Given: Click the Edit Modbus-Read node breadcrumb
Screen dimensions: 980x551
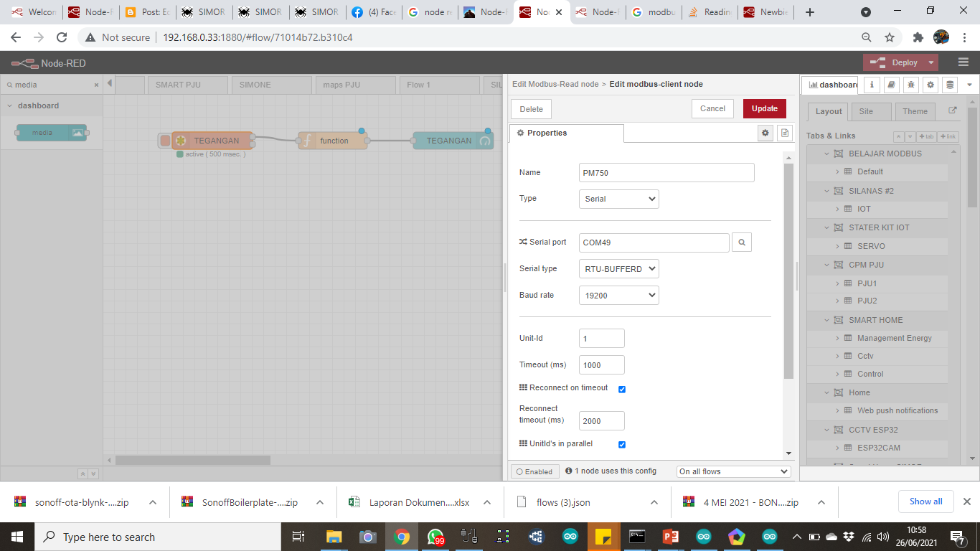Looking at the screenshot, I should click(x=555, y=84).
